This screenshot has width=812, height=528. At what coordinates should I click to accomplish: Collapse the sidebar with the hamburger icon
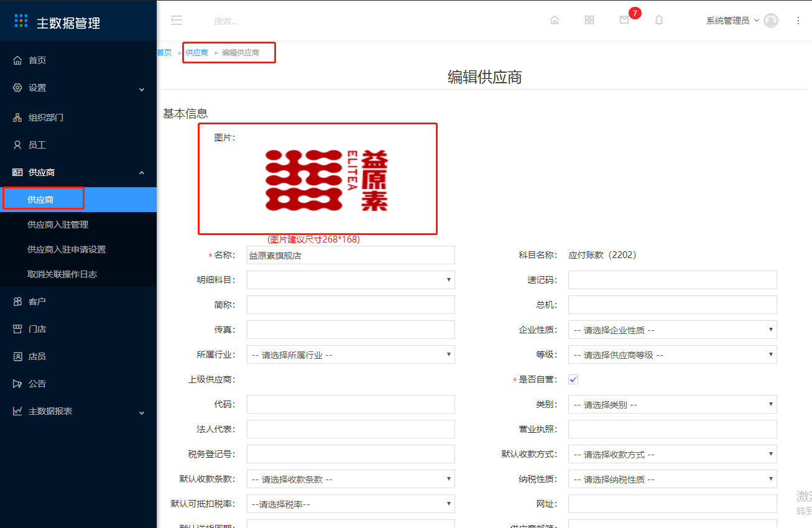(177, 20)
